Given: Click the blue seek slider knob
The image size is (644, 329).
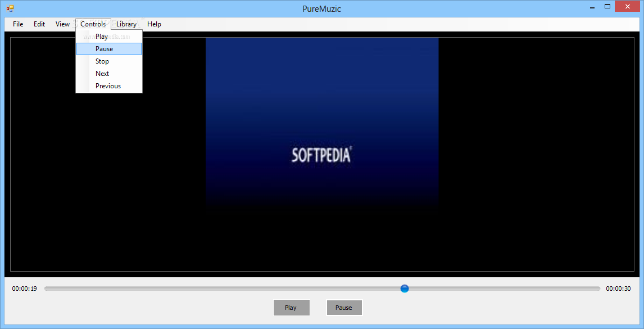Looking at the screenshot, I should coord(405,289).
